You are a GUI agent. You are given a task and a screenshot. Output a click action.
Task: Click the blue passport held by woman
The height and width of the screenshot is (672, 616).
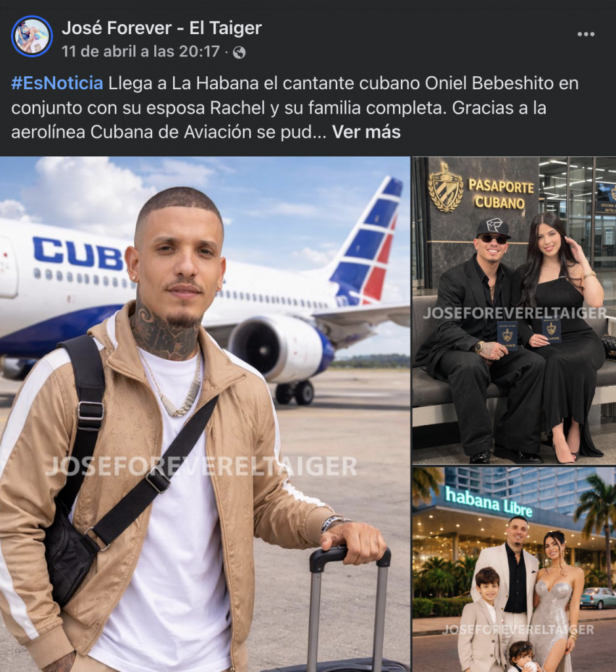click(552, 330)
